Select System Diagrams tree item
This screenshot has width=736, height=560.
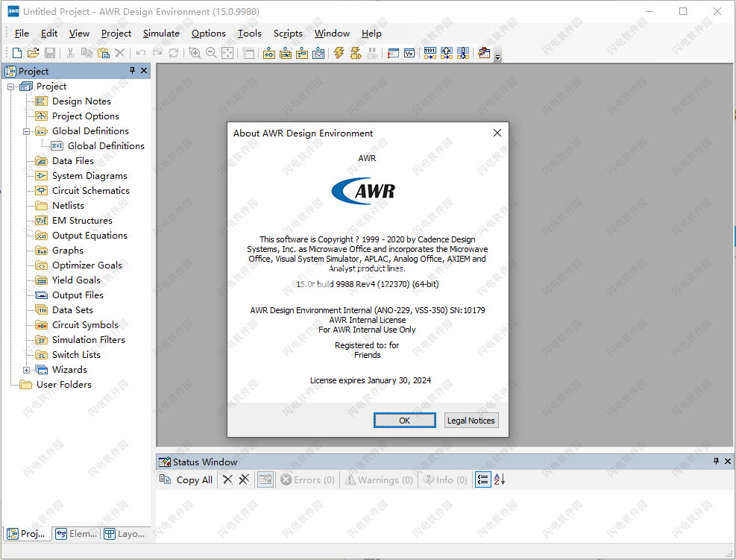point(89,176)
